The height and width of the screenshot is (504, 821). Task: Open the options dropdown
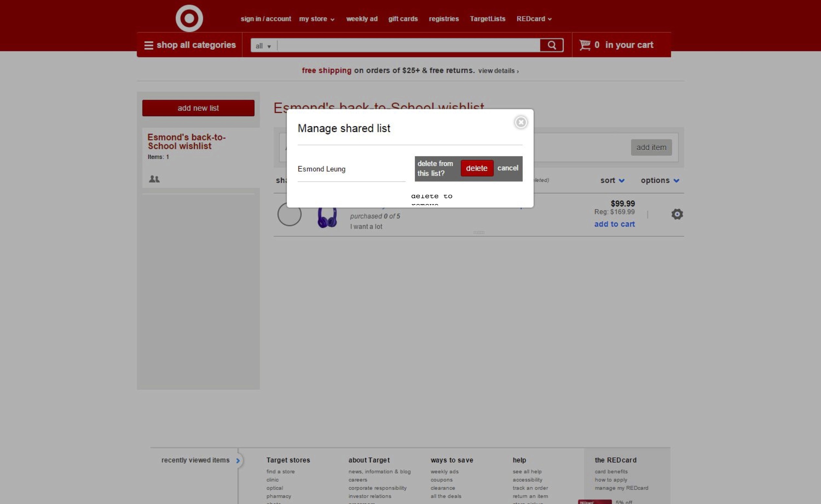(660, 180)
